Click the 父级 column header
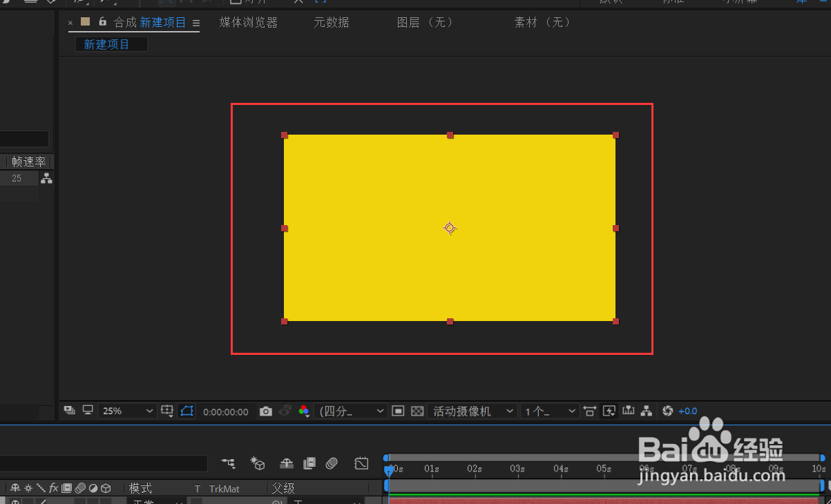Image resolution: width=831 pixels, height=504 pixels. [x=283, y=488]
